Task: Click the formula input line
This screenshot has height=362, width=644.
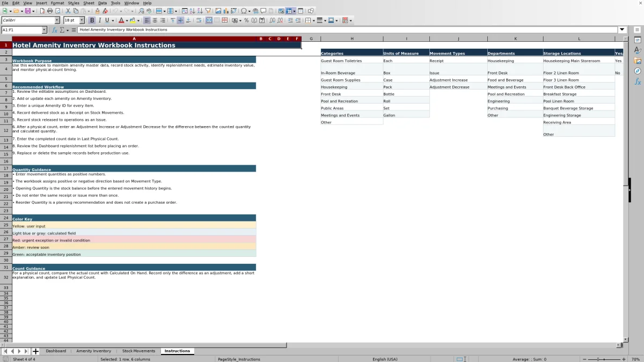Action: click(348, 29)
